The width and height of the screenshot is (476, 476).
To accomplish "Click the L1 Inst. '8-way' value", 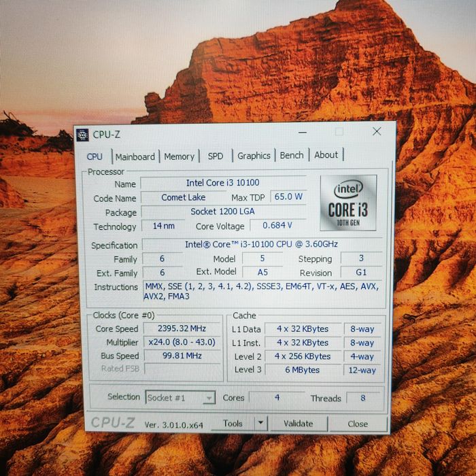I will (362, 343).
